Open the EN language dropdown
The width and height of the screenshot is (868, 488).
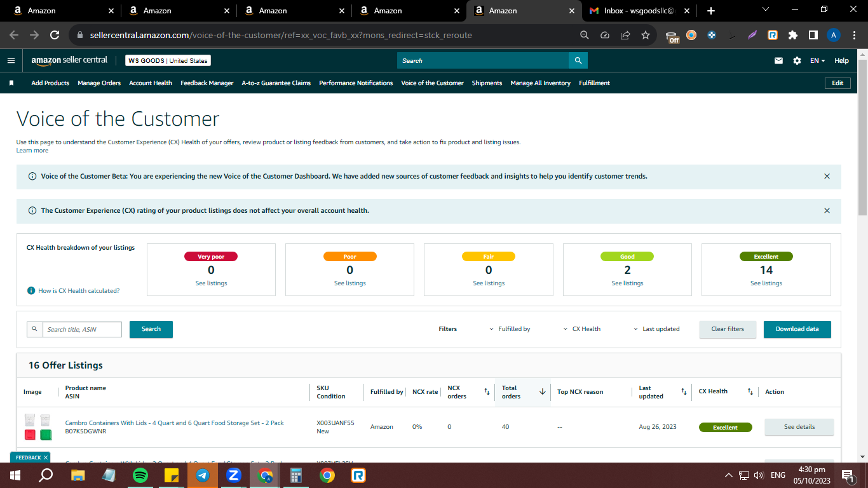(818, 60)
